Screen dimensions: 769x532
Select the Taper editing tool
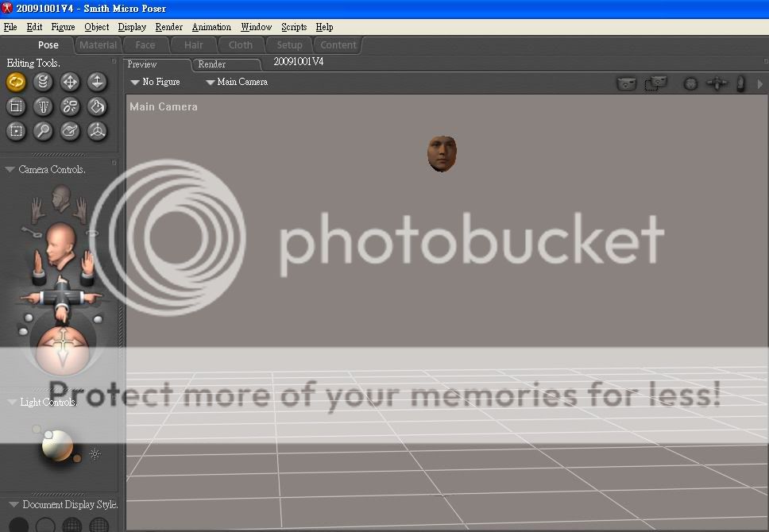[43, 106]
